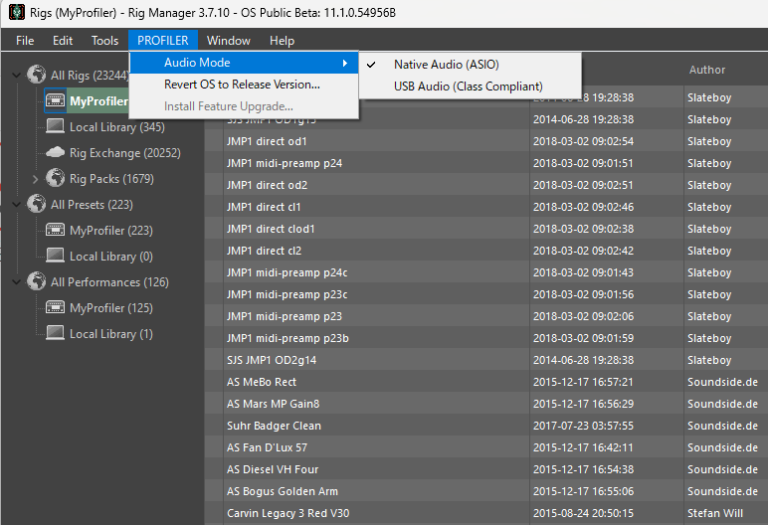Collapse the All Presets tree section
The image size is (768, 525).
pyautogui.click(x=17, y=204)
